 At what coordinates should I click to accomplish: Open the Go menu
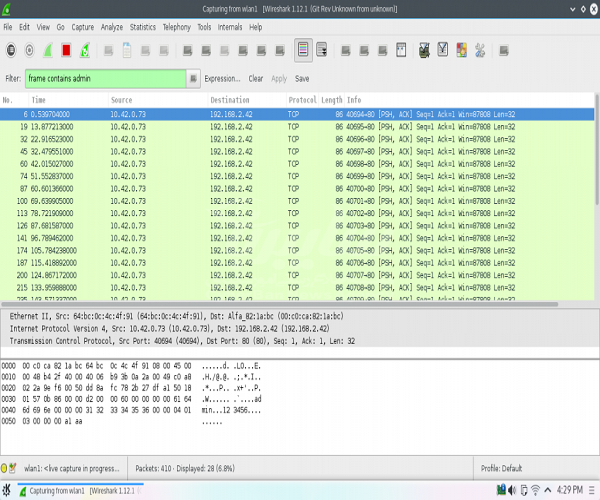(x=60, y=27)
